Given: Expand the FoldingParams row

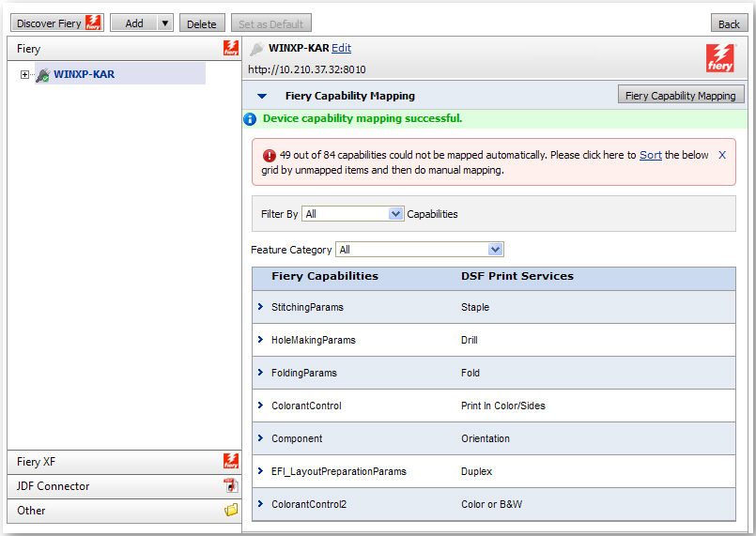Looking at the screenshot, I should (260, 372).
